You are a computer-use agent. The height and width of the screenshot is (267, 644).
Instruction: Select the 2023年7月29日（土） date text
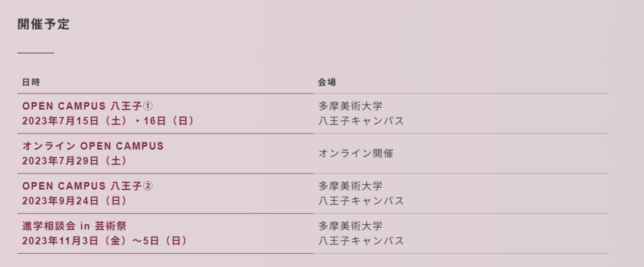75,161
